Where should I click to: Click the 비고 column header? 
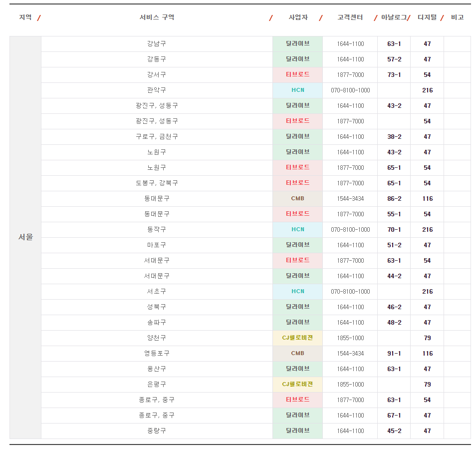pyautogui.click(x=457, y=17)
